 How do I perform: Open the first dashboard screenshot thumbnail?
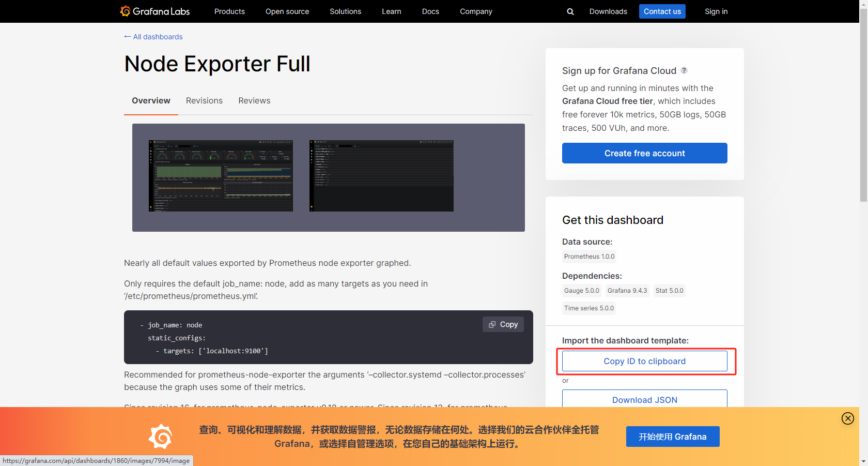coord(221,176)
